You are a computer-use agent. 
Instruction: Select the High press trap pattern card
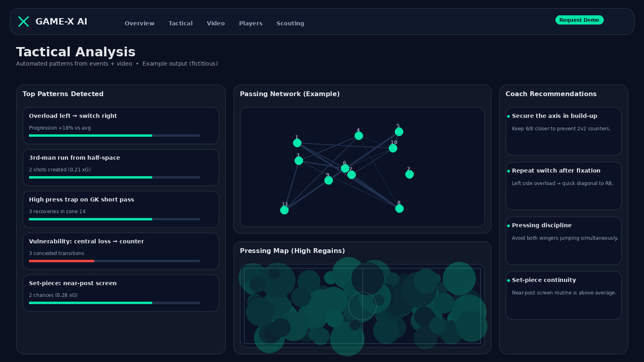[121, 209]
